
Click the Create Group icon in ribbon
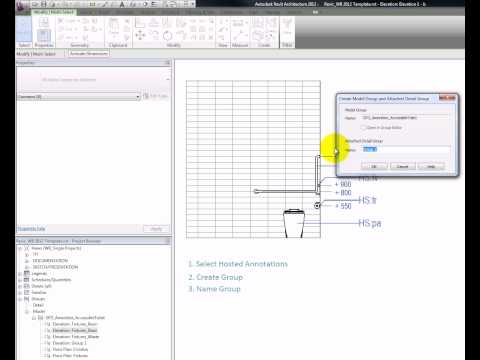click(257, 35)
